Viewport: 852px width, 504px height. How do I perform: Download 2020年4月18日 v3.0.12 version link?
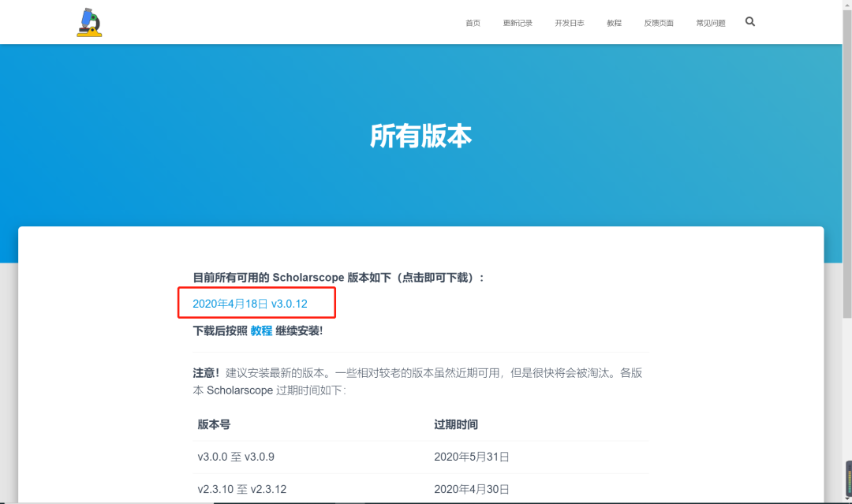pyautogui.click(x=250, y=304)
